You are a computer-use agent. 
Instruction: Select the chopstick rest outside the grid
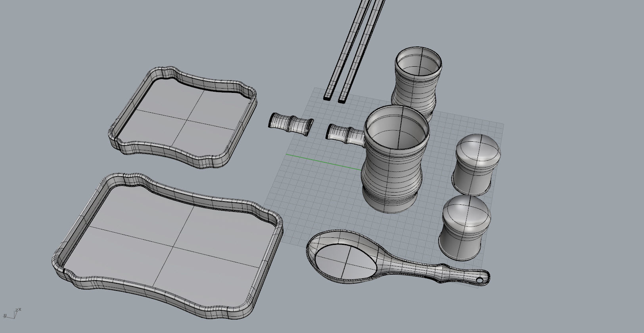click(x=291, y=123)
